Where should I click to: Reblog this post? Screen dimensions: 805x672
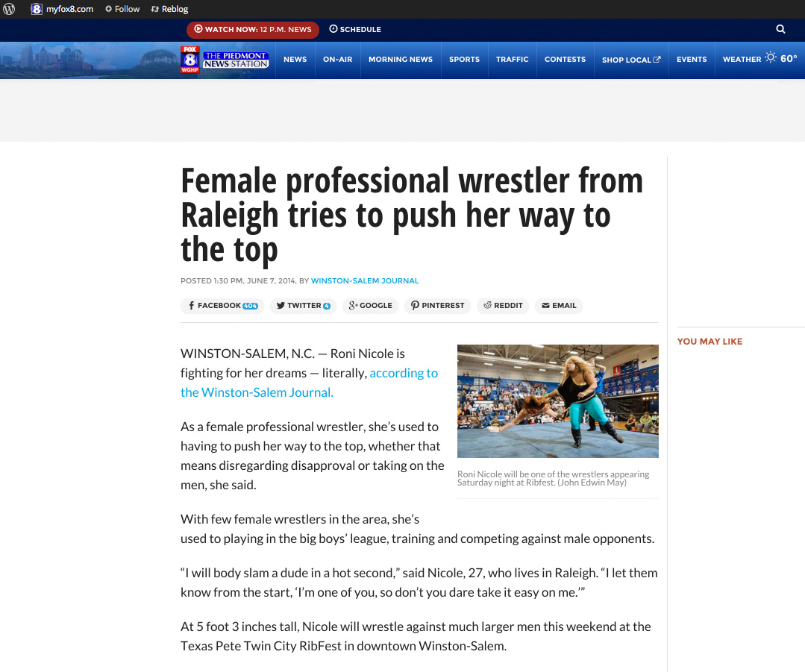(x=169, y=9)
